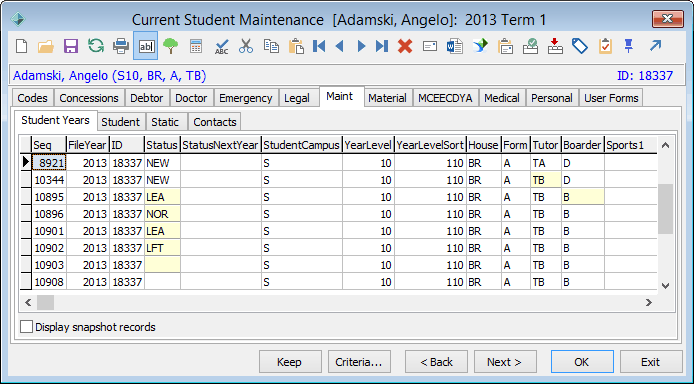
Task: Open the Debtor tab
Action: coord(147,98)
